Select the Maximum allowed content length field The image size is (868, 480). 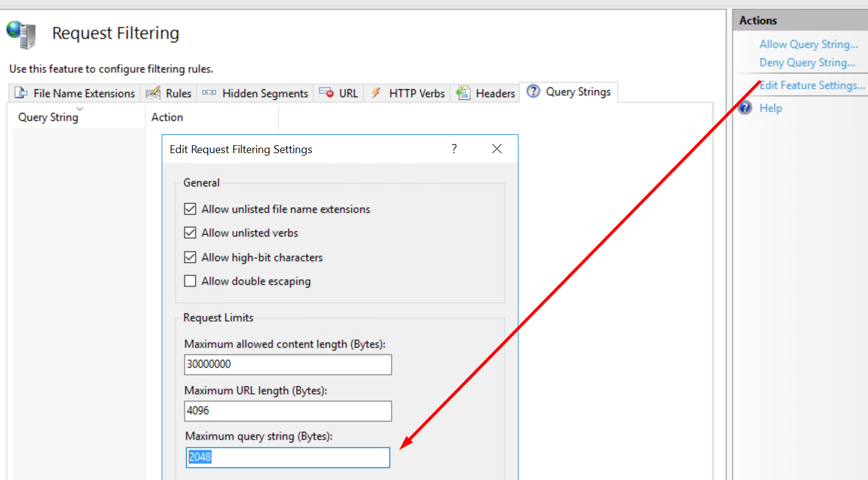pos(288,365)
